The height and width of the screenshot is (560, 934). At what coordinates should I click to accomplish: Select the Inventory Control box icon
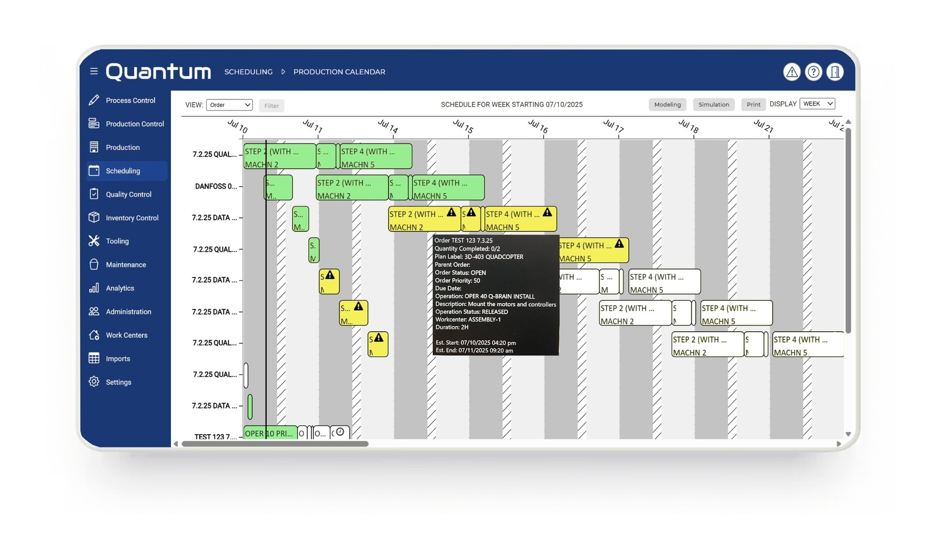click(95, 217)
